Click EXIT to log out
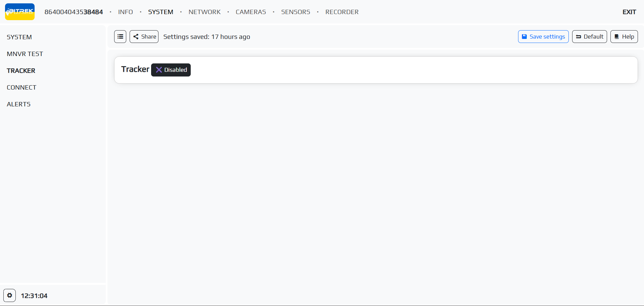Viewport: 644px width, 306px height. [629, 12]
